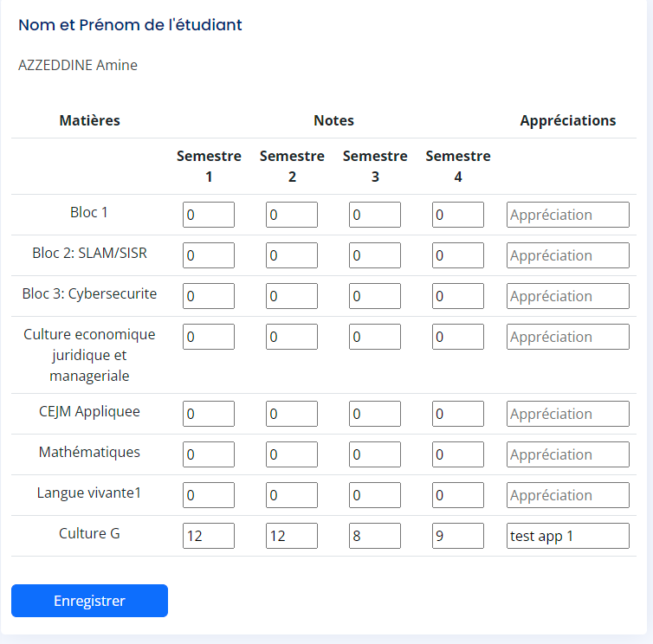The width and height of the screenshot is (653, 644).
Task: Edit CEJM Appliquee Semestre 1 grade
Action: [208, 414]
